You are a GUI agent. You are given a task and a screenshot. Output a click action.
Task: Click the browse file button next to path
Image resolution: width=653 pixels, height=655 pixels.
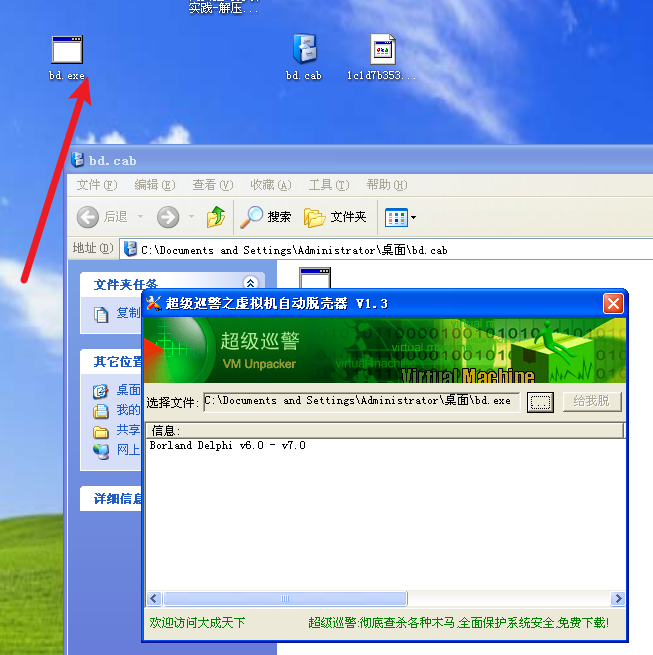click(540, 402)
